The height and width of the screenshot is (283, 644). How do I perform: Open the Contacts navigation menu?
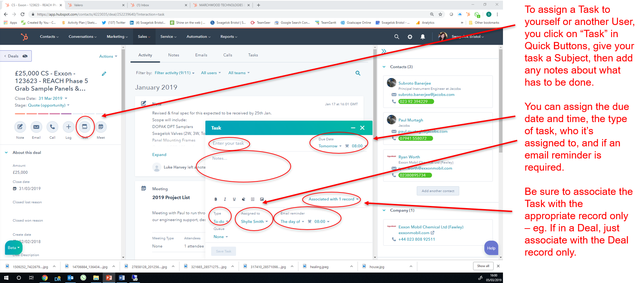pos(49,37)
